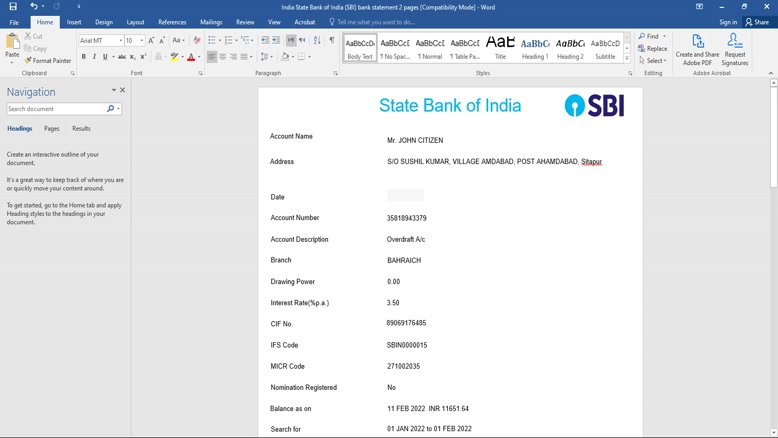The image size is (778, 438).
Task: Click the Sort icon in Paragraph group
Action: point(317,40)
